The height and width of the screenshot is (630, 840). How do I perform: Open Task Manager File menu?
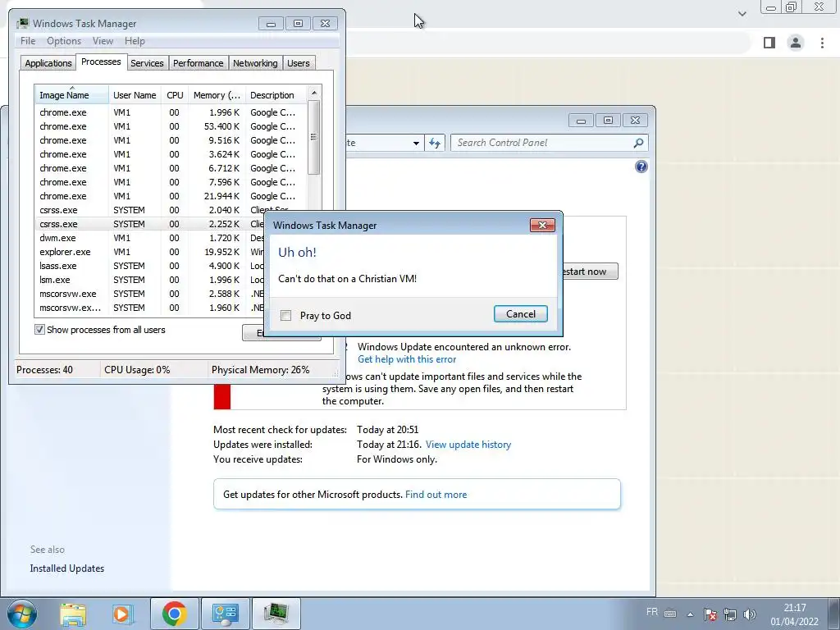tap(28, 41)
